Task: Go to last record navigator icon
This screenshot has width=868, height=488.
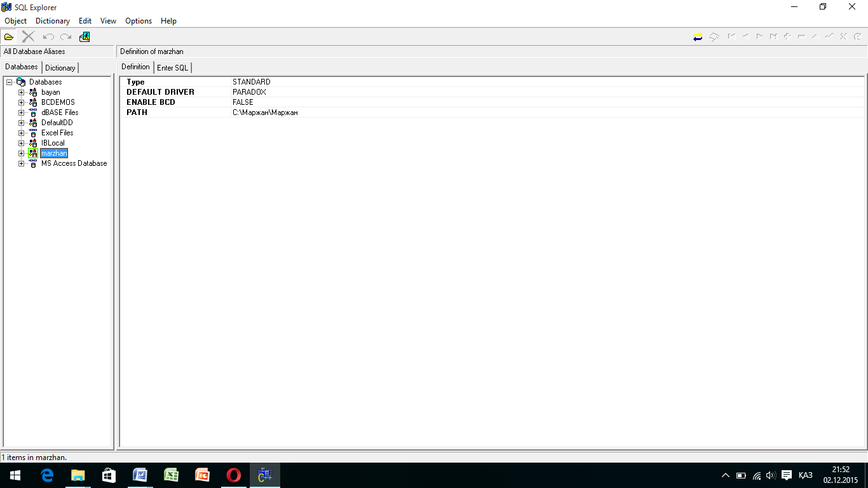Action: click(774, 37)
